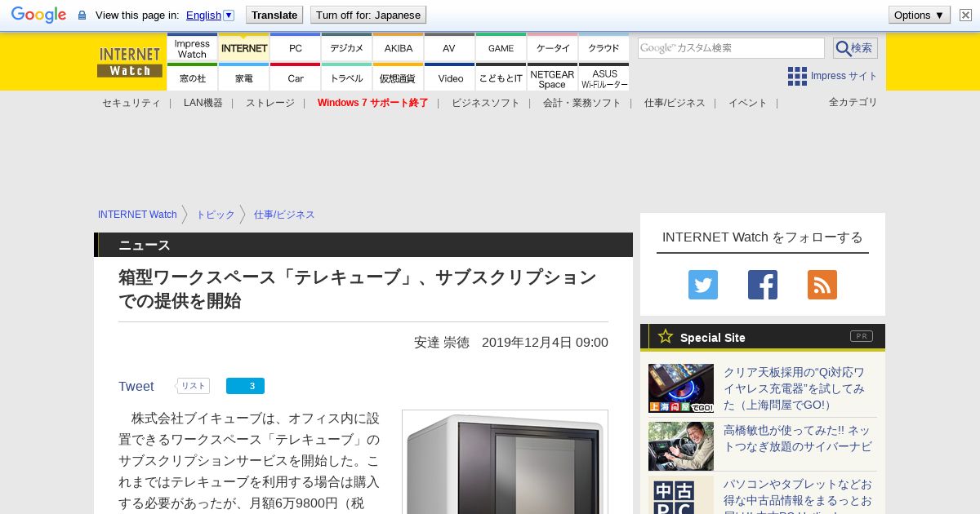The height and width of the screenshot is (514, 980).
Task: Click the Facebook follow icon
Action: tap(763, 285)
